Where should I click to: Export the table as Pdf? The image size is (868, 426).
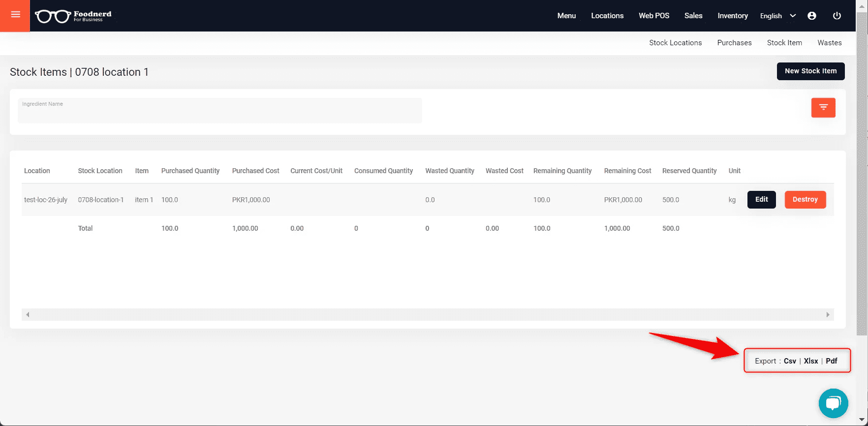coord(832,361)
